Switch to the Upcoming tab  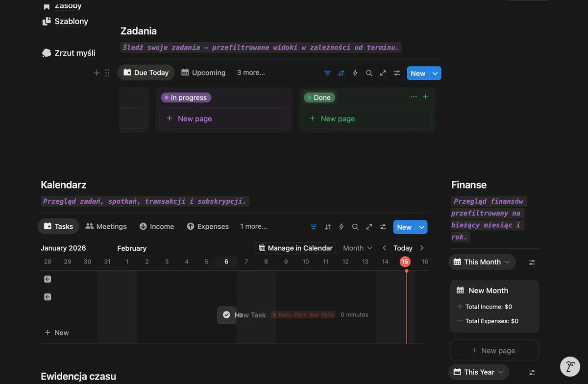(x=203, y=72)
